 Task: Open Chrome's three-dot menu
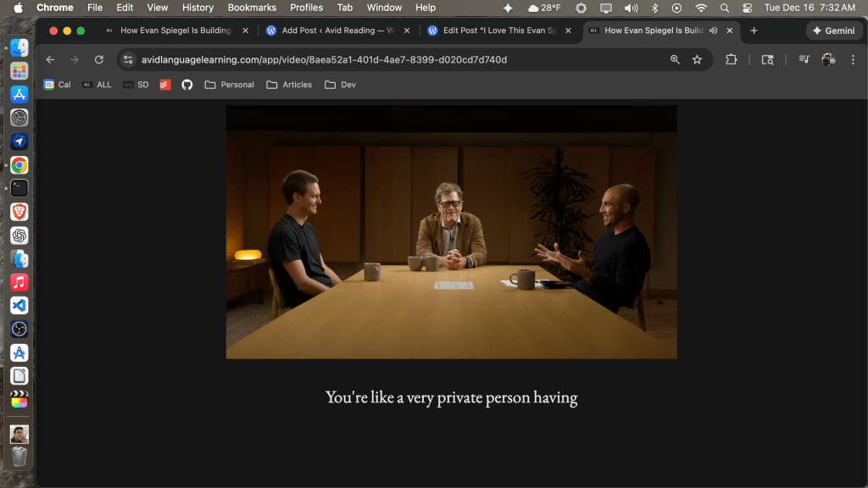coord(851,60)
